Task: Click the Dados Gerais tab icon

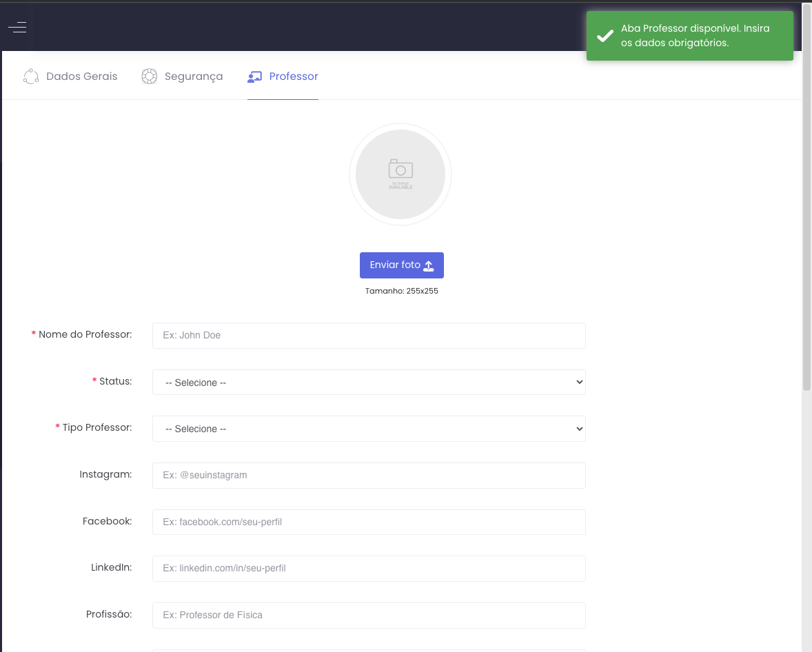Action: (31, 77)
